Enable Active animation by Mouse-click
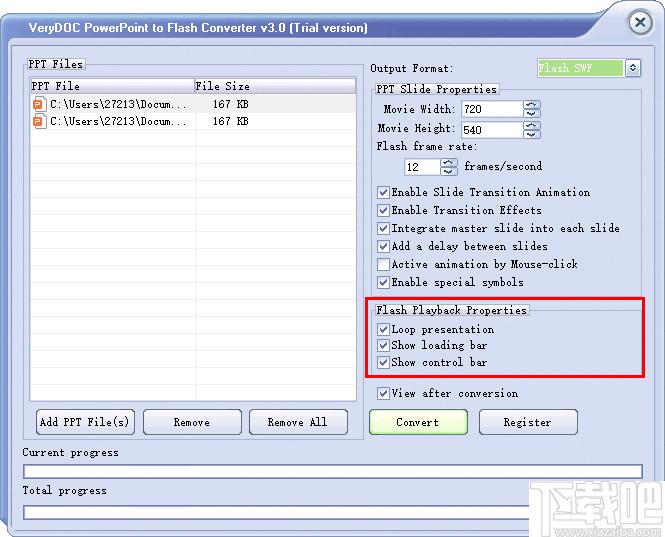The height and width of the screenshot is (537, 665). 383,264
